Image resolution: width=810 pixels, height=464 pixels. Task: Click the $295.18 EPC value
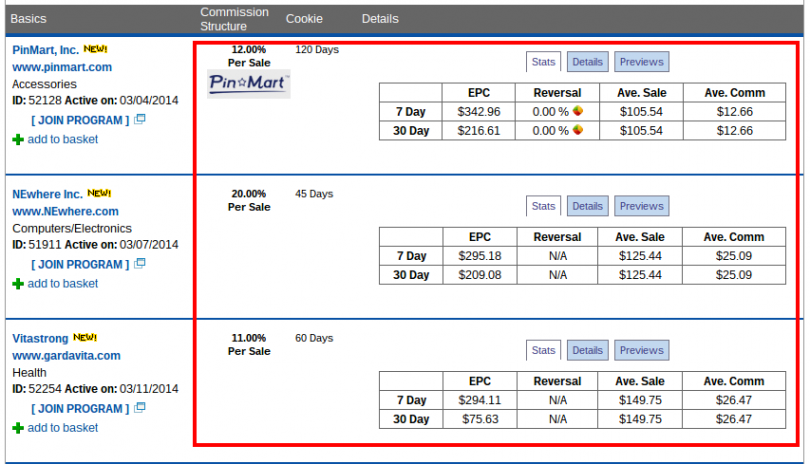480,256
